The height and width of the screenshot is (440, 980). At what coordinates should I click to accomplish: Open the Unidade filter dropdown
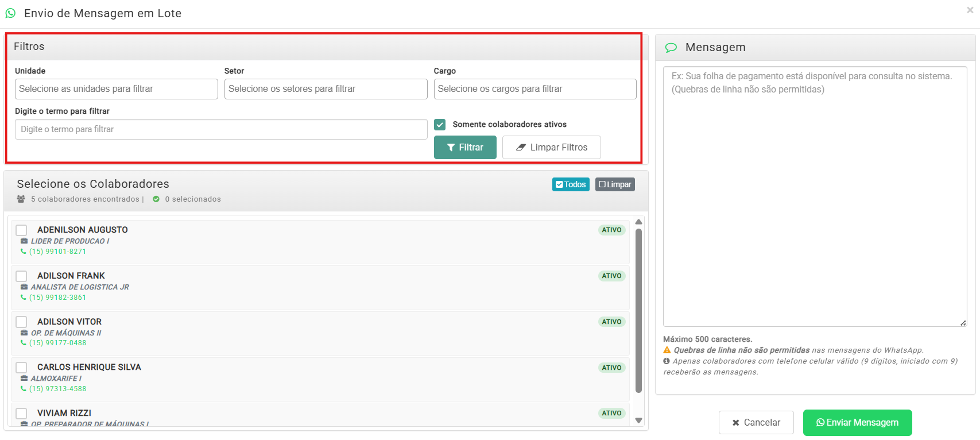point(116,89)
